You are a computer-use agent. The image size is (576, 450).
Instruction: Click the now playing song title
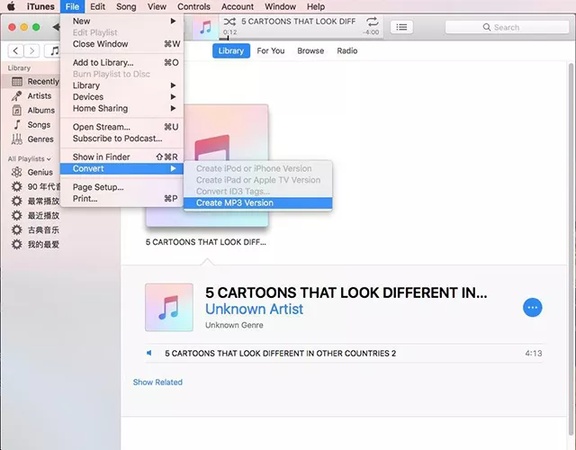(298, 21)
